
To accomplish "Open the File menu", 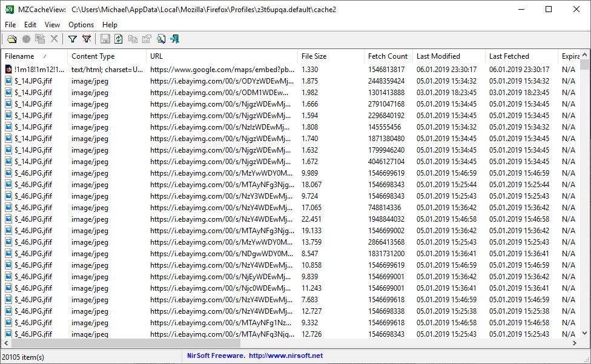I will 10,24.
